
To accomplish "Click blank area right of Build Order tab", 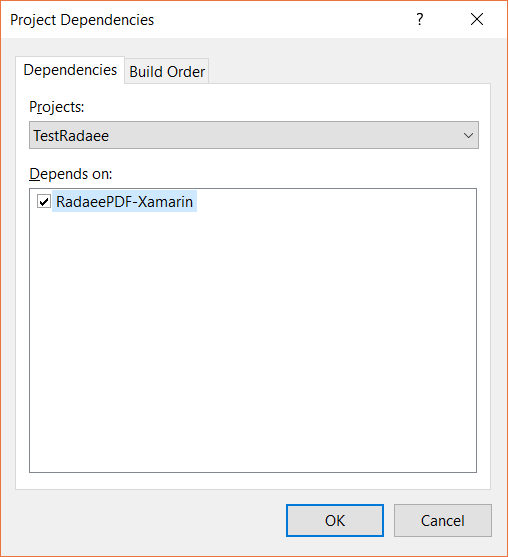I will [348, 70].
